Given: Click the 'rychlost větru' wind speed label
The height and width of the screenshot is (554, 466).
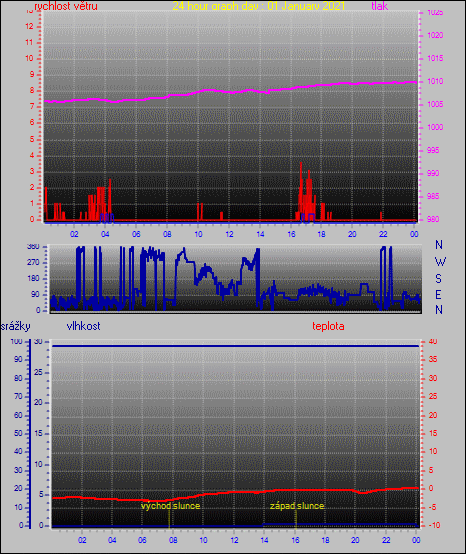Looking at the screenshot, I should tap(65, 6).
